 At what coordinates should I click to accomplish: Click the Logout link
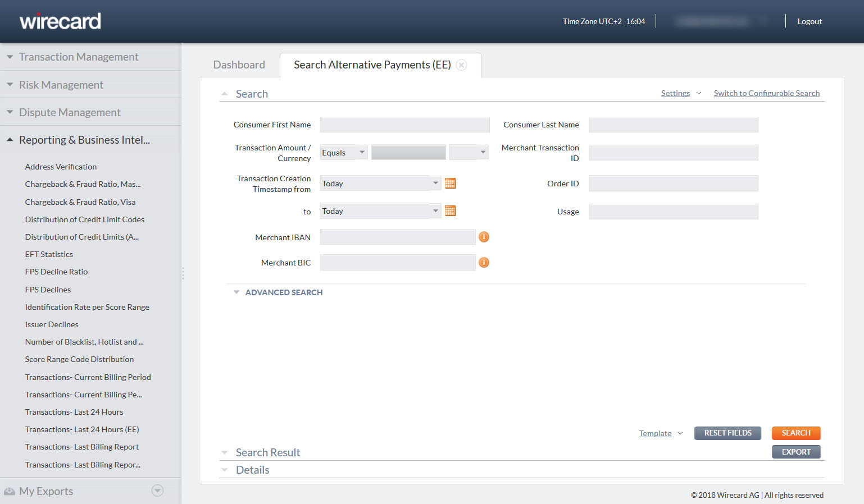point(810,21)
